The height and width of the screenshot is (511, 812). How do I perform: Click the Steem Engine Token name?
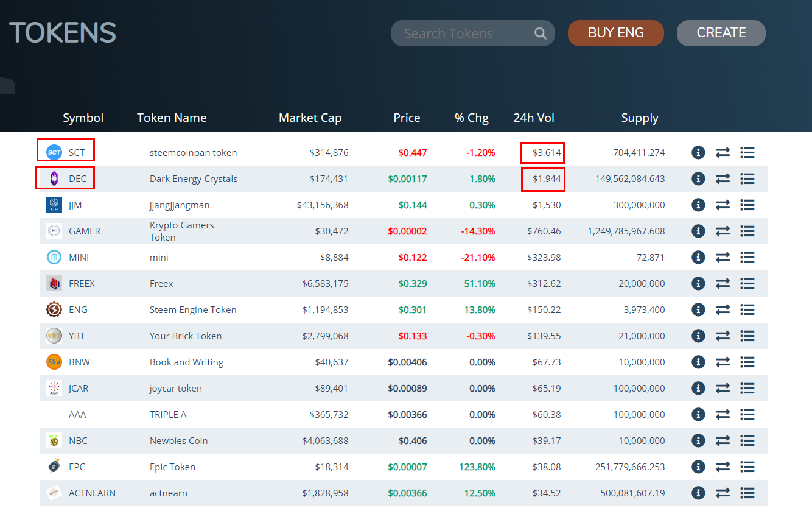[193, 309]
